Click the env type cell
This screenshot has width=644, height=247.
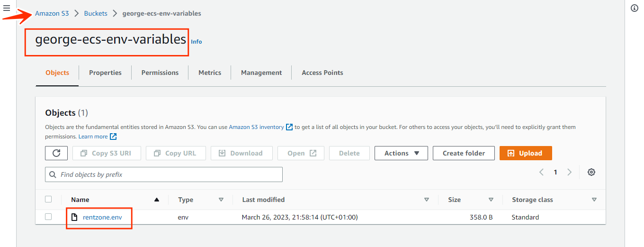tap(183, 217)
